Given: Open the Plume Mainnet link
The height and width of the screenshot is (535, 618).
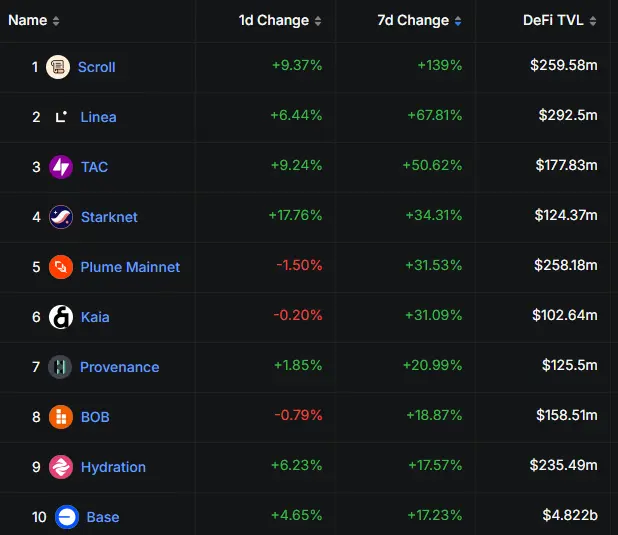Looking at the screenshot, I should pyautogui.click(x=130, y=267).
